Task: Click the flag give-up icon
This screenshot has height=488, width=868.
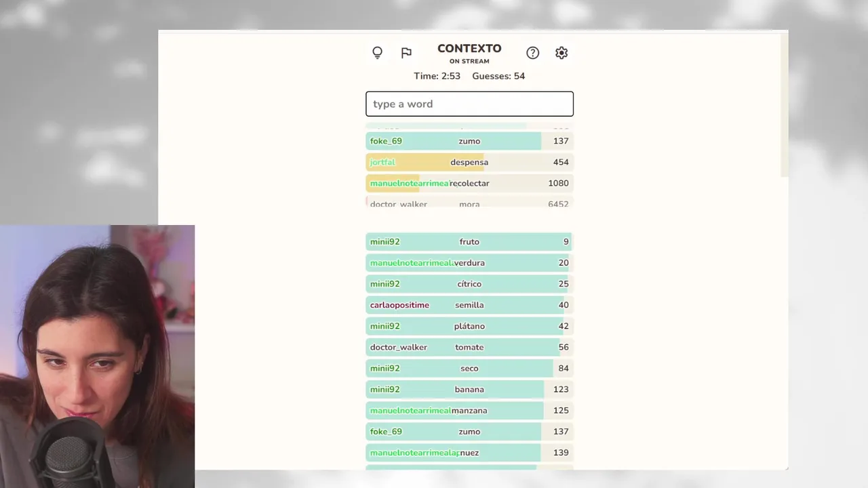Action: click(406, 53)
